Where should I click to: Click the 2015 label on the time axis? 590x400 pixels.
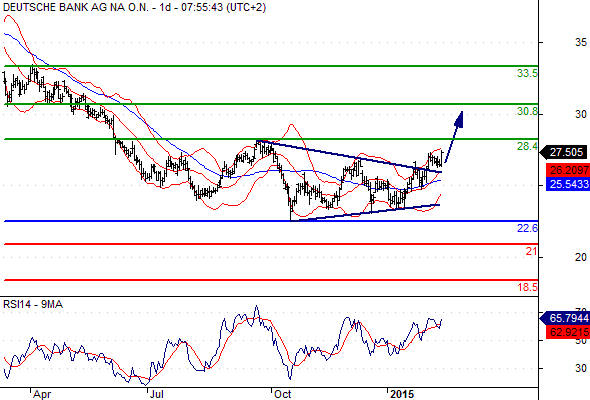(x=402, y=394)
